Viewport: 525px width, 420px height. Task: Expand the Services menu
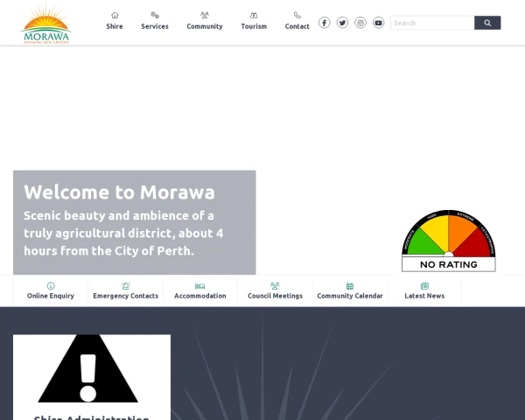[x=155, y=21]
